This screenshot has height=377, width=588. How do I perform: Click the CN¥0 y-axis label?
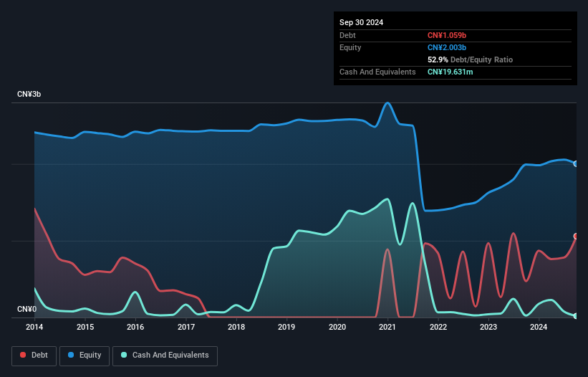point(26,309)
